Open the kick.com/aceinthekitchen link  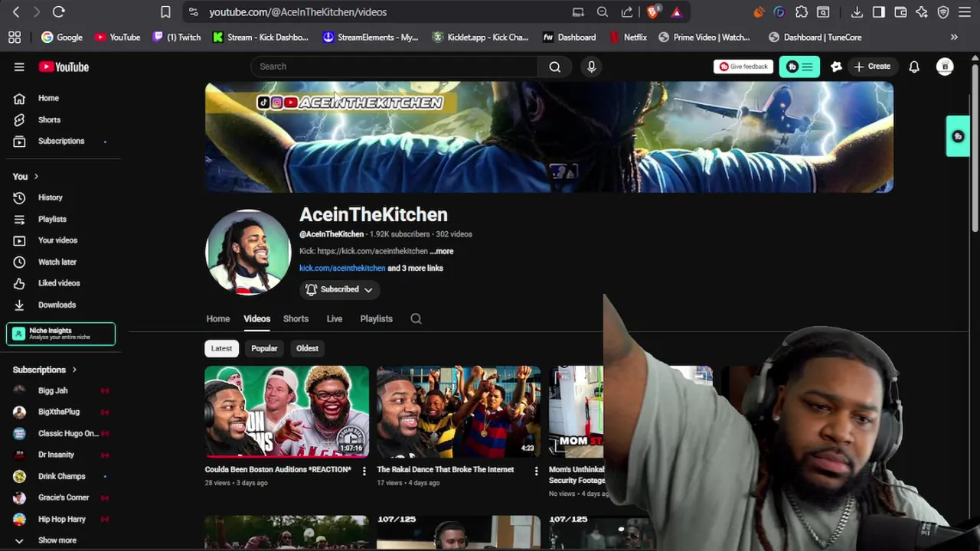(342, 268)
